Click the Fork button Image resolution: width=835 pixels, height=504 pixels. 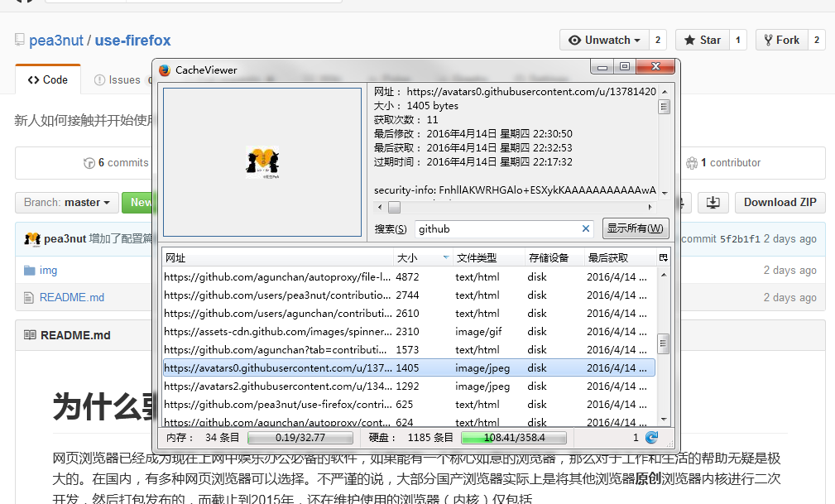(782, 40)
